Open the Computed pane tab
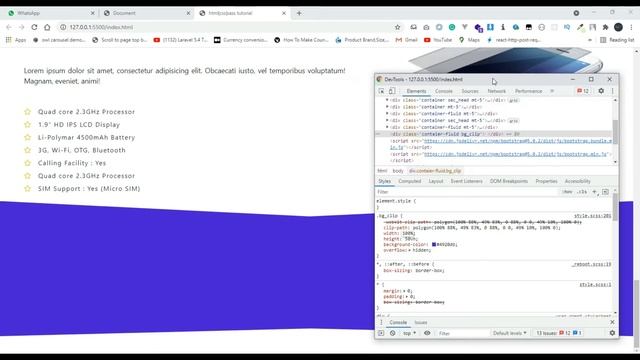The width and height of the screenshot is (640, 360). pos(409,181)
